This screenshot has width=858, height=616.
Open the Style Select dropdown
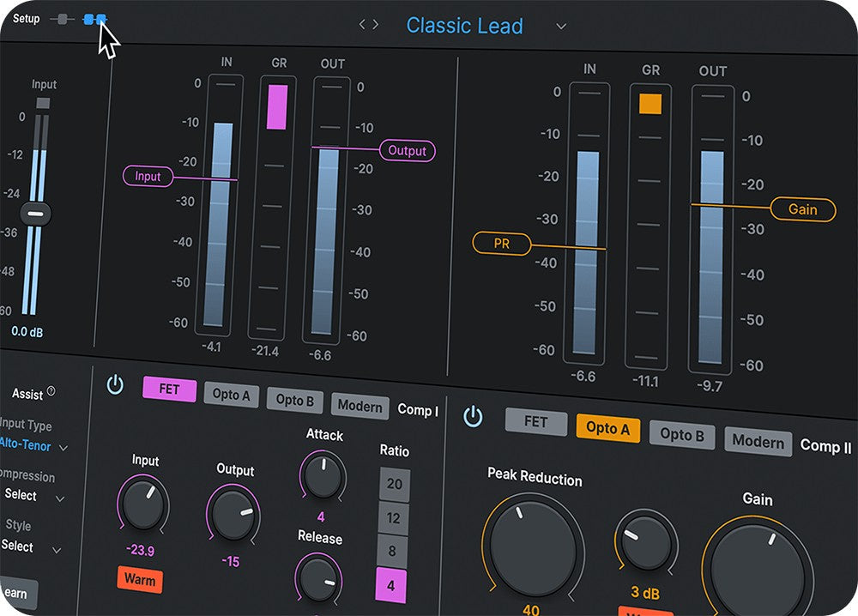pyautogui.click(x=31, y=547)
